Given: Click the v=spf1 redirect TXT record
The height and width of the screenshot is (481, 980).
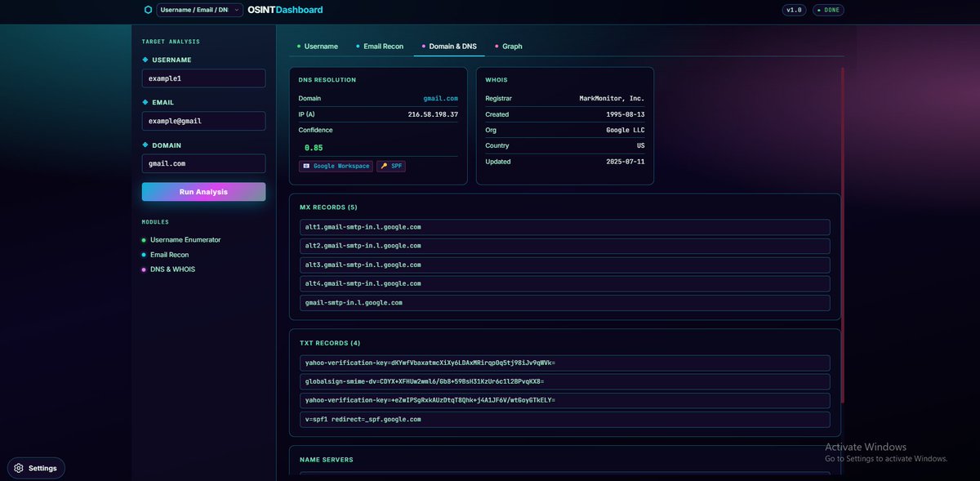Looking at the screenshot, I should 565,419.
